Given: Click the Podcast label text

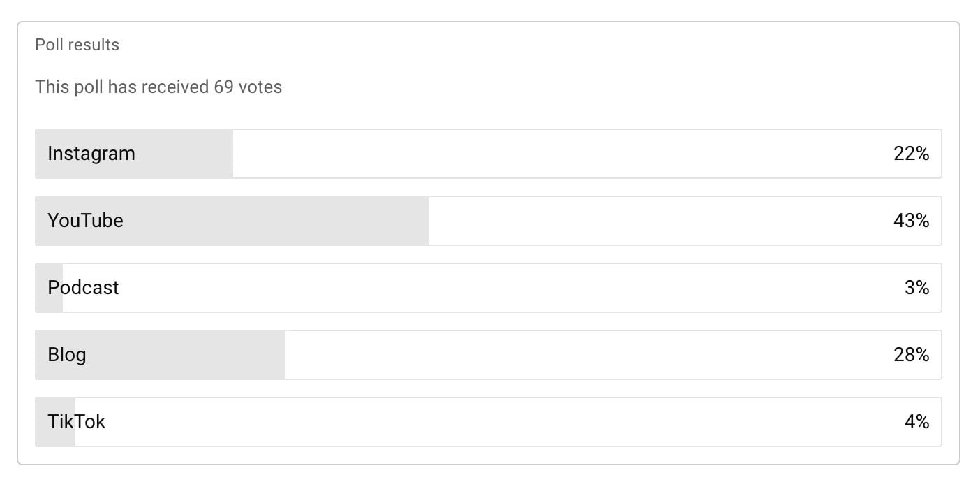Looking at the screenshot, I should [83, 288].
